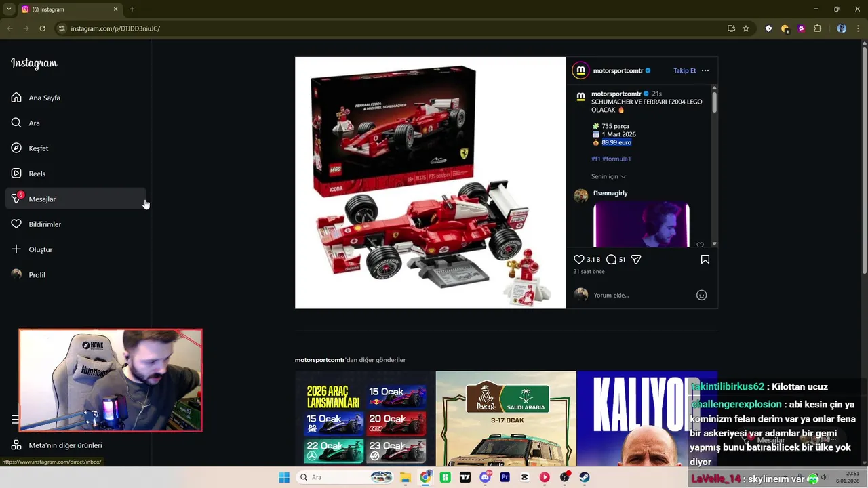Viewport: 868px width, 488px height.
Task: Click the Oluştur plus icon
Action: (16, 249)
